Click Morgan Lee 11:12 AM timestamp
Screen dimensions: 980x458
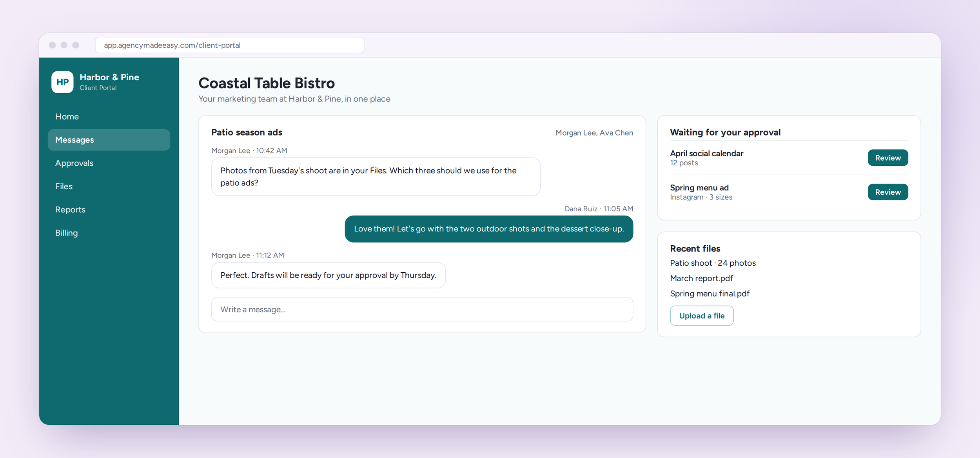click(247, 255)
